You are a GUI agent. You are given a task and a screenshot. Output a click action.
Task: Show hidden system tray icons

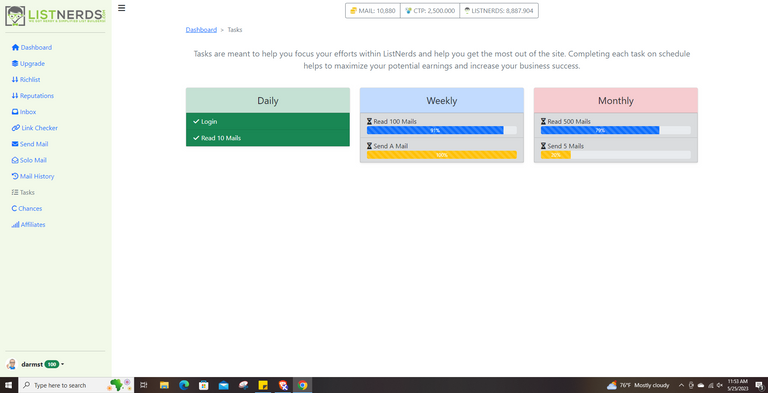coord(681,385)
